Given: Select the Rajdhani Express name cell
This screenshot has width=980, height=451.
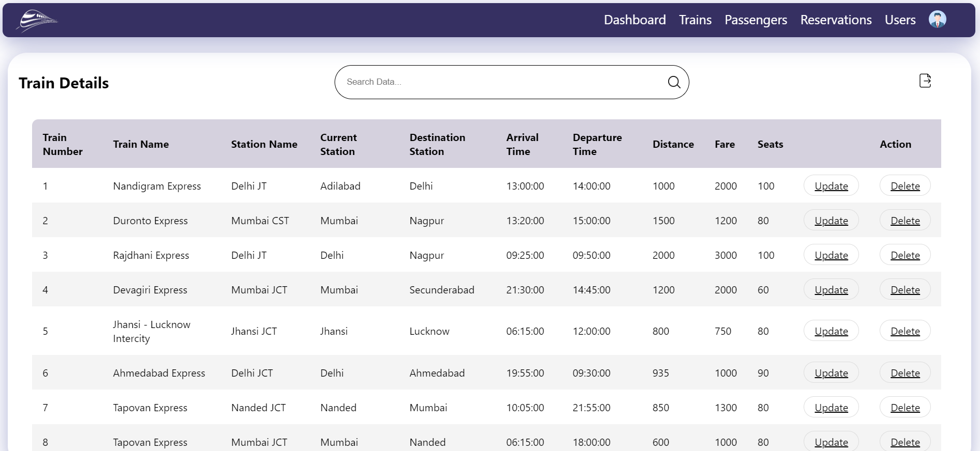Looking at the screenshot, I should [151, 255].
